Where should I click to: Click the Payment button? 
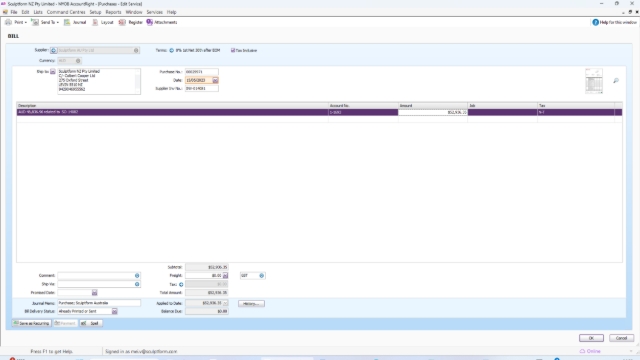65,323
